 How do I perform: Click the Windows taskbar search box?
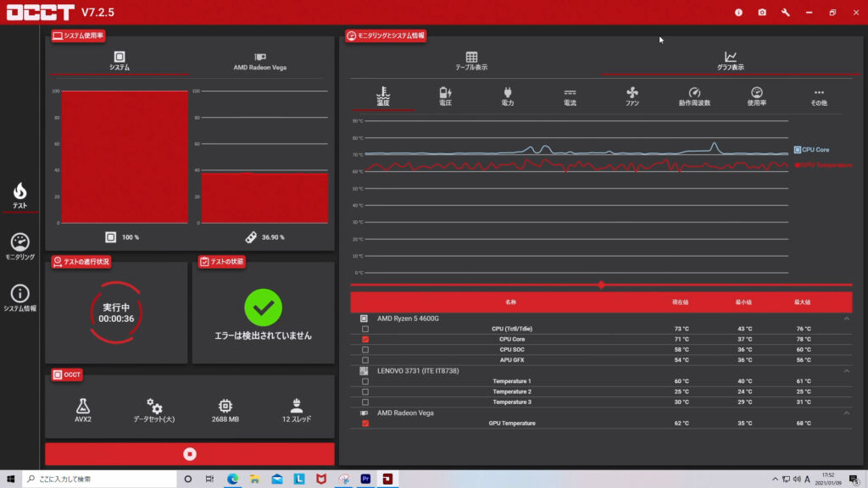point(100,479)
